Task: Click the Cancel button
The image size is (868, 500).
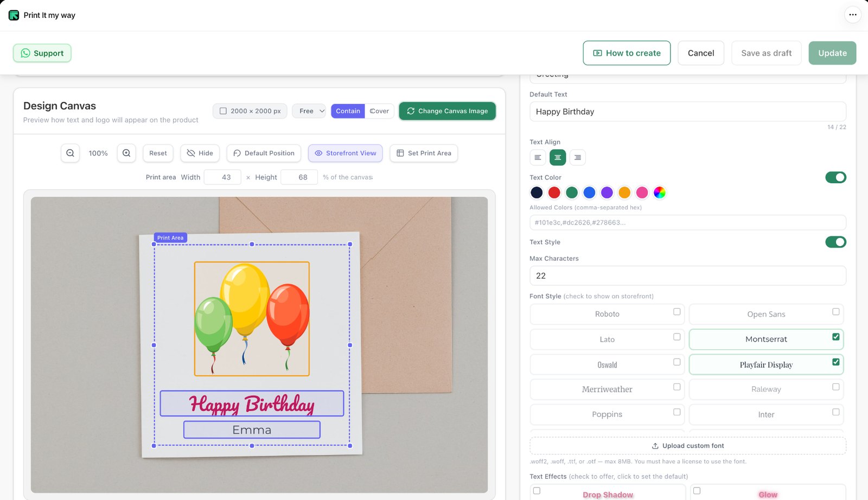Action: tap(701, 53)
